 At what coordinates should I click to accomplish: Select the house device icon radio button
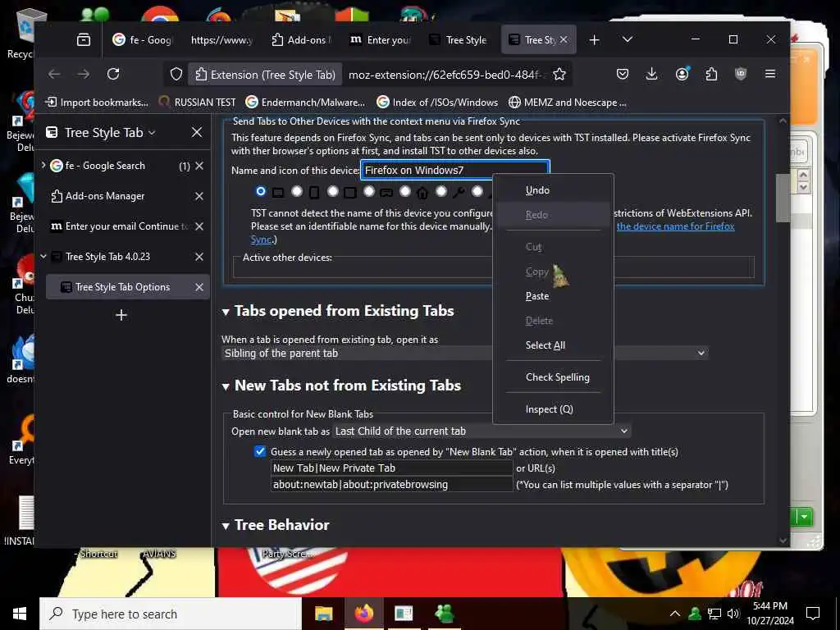[405, 191]
